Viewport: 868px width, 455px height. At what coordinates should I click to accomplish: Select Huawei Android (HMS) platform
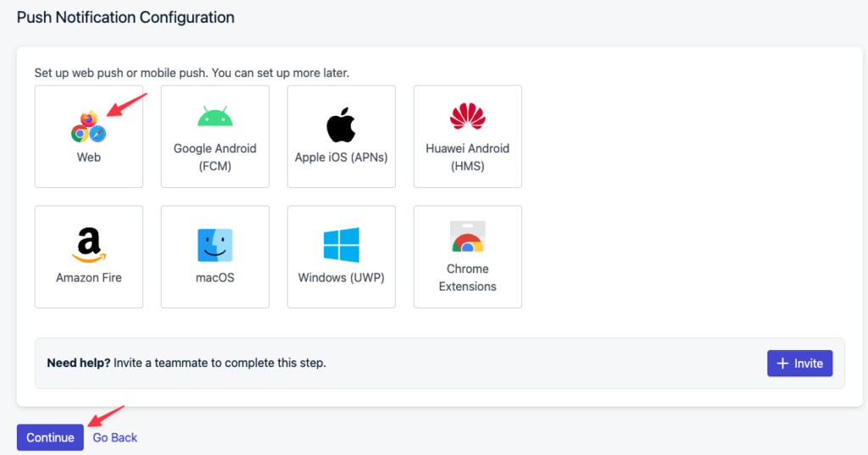point(467,136)
